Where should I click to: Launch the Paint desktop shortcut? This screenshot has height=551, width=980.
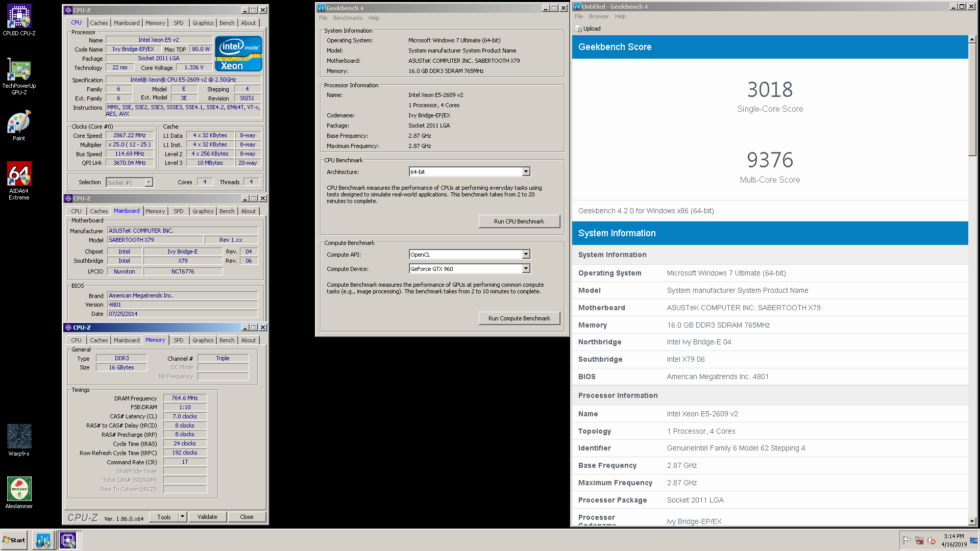(x=19, y=126)
